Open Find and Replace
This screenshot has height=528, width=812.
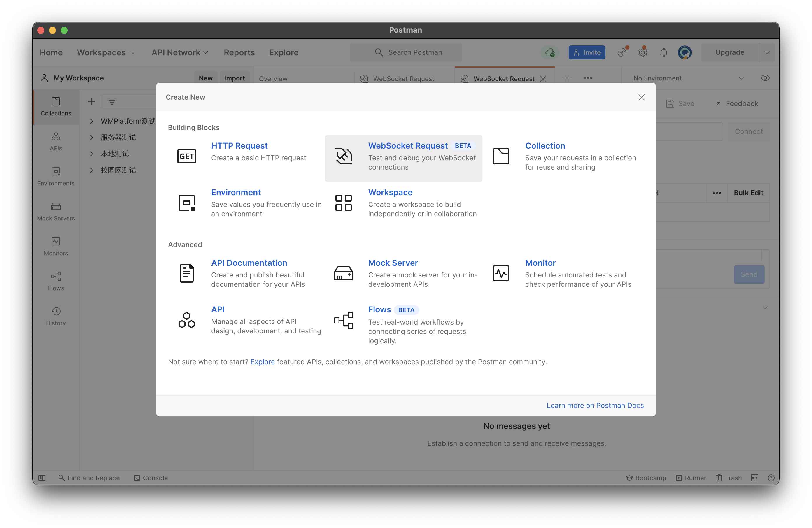pos(89,478)
